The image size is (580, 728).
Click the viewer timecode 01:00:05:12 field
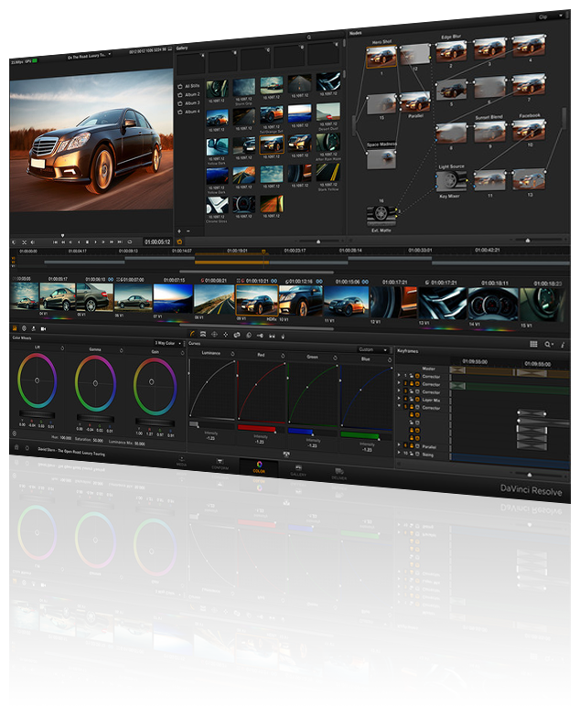(x=157, y=241)
